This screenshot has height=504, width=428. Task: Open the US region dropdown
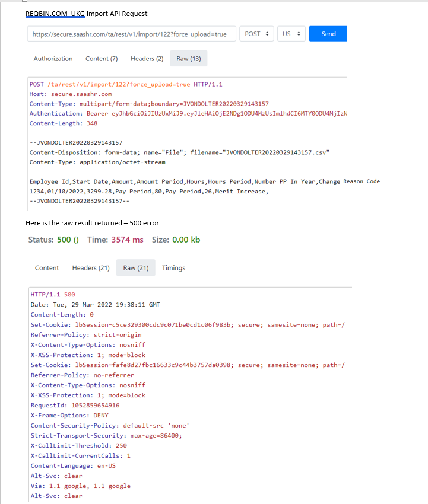pyautogui.click(x=291, y=34)
